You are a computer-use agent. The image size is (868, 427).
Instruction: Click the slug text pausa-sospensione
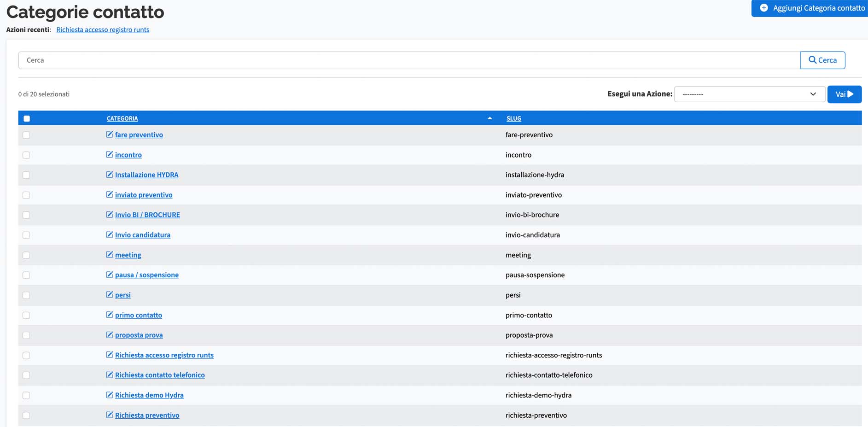535,275
